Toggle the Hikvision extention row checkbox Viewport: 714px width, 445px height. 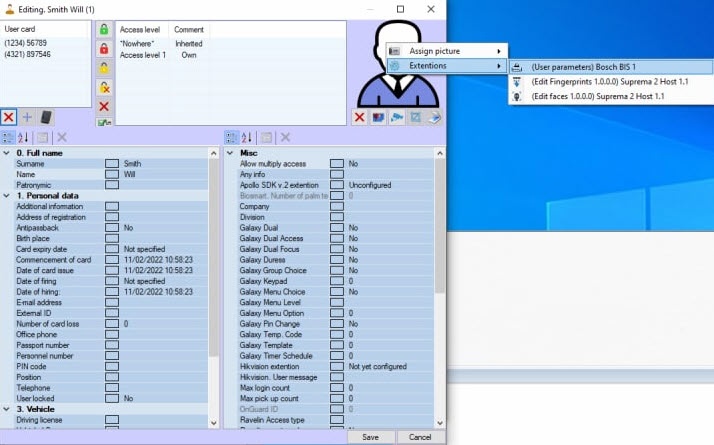[337, 367]
